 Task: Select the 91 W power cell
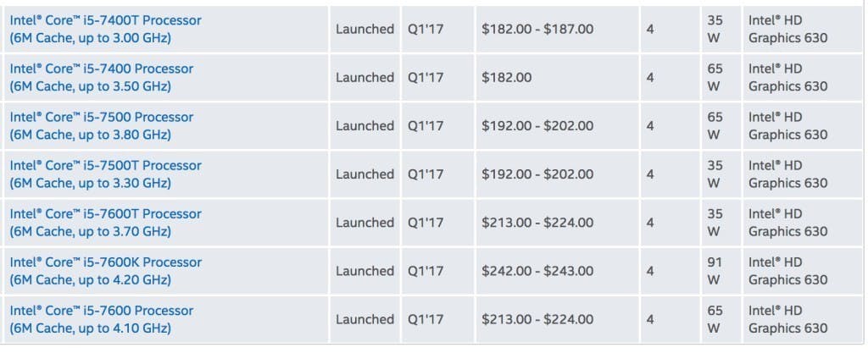click(x=714, y=271)
